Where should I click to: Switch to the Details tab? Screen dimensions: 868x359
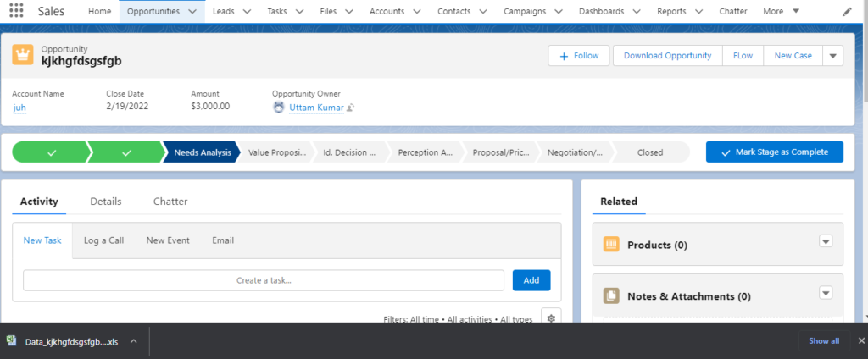click(106, 202)
